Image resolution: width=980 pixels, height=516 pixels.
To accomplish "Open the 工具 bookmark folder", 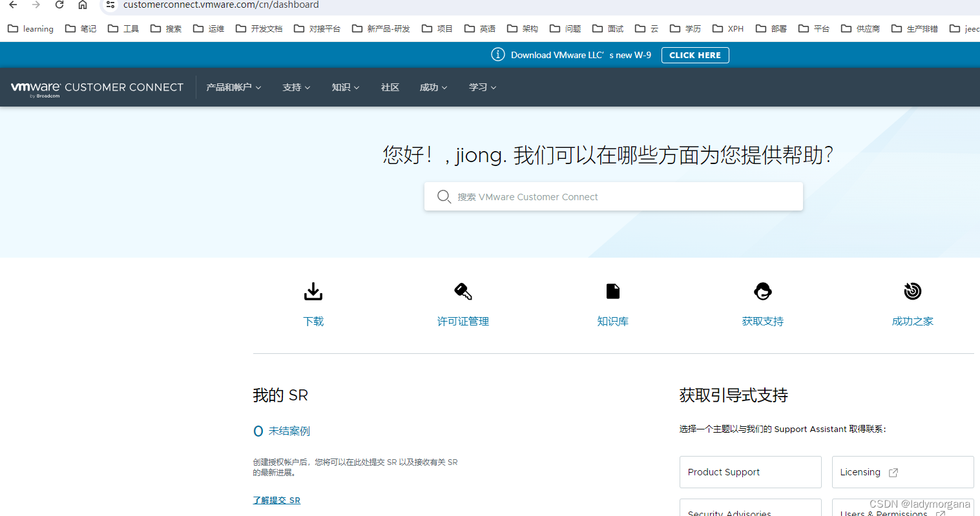I will coord(123,28).
